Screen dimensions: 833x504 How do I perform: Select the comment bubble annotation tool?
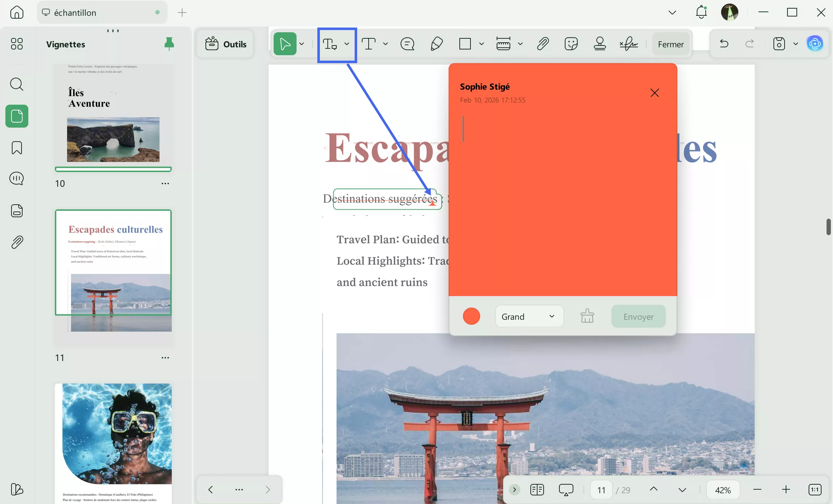point(407,44)
